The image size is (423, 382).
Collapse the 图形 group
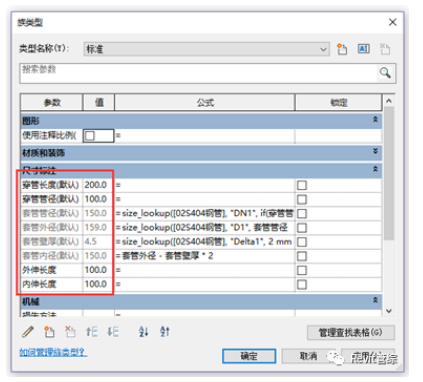(375, 119)
